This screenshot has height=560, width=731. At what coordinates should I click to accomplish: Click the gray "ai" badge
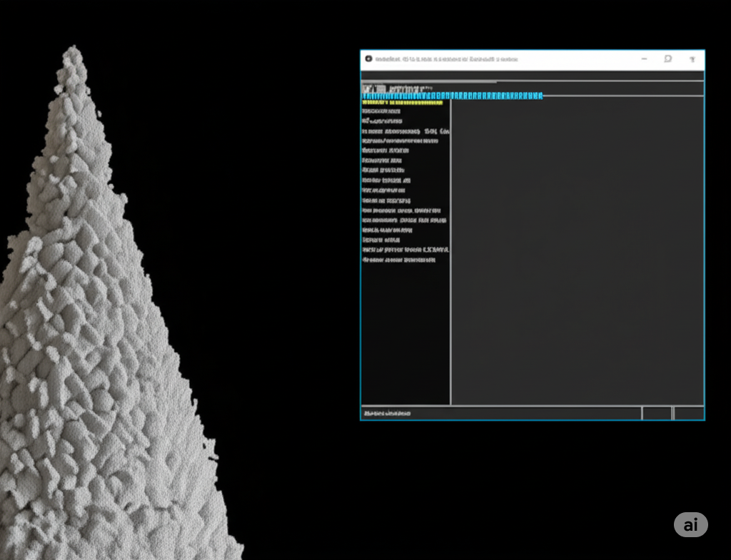[690, 524]
